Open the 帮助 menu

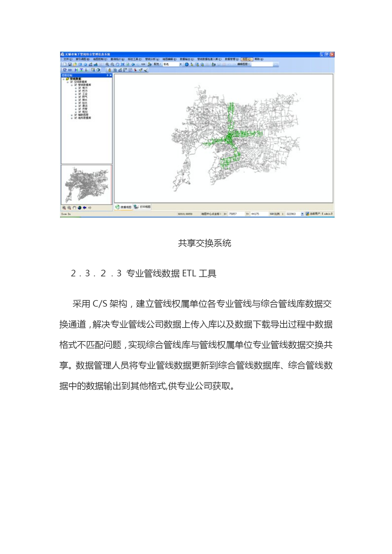tap(259, 59)
